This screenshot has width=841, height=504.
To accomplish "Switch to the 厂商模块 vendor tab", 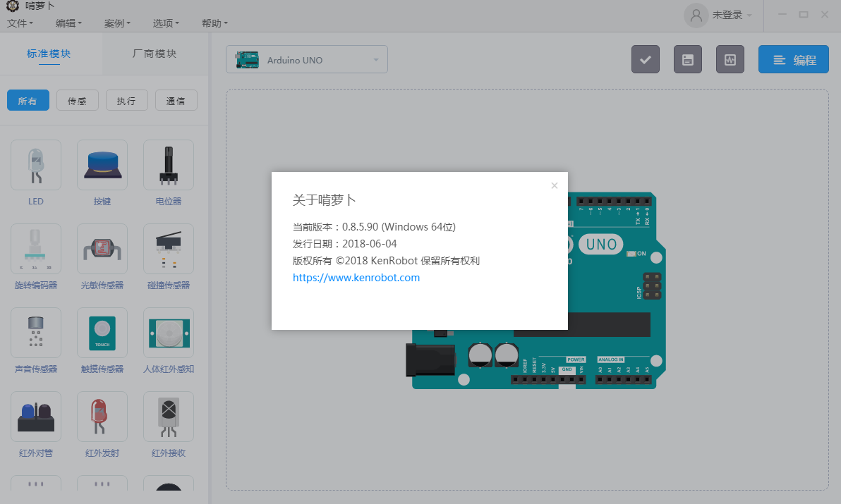I will pos(155,54).
